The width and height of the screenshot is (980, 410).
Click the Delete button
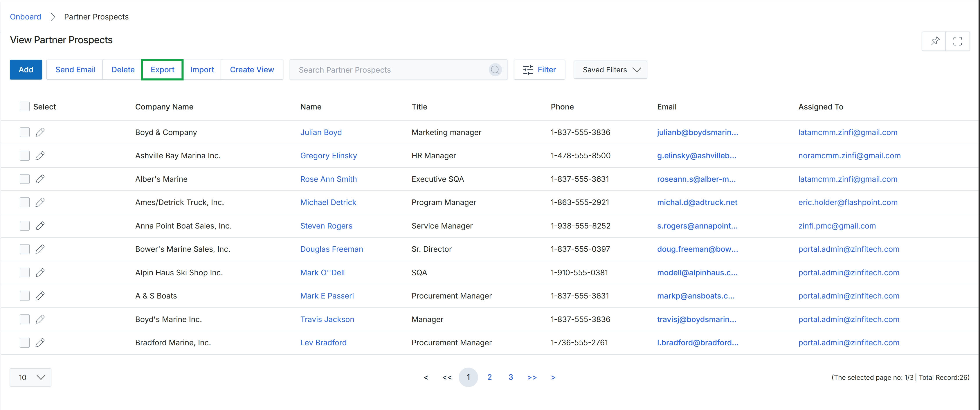tap(123, 70)
